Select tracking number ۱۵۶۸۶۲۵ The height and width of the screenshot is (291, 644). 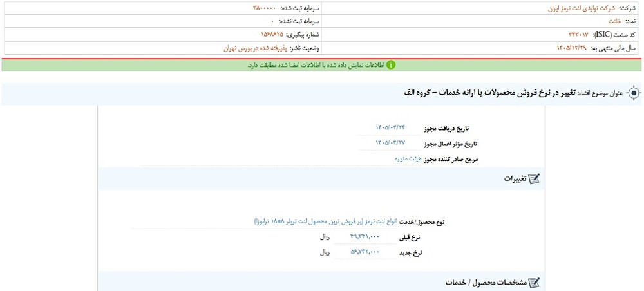[x=272, y=35]
